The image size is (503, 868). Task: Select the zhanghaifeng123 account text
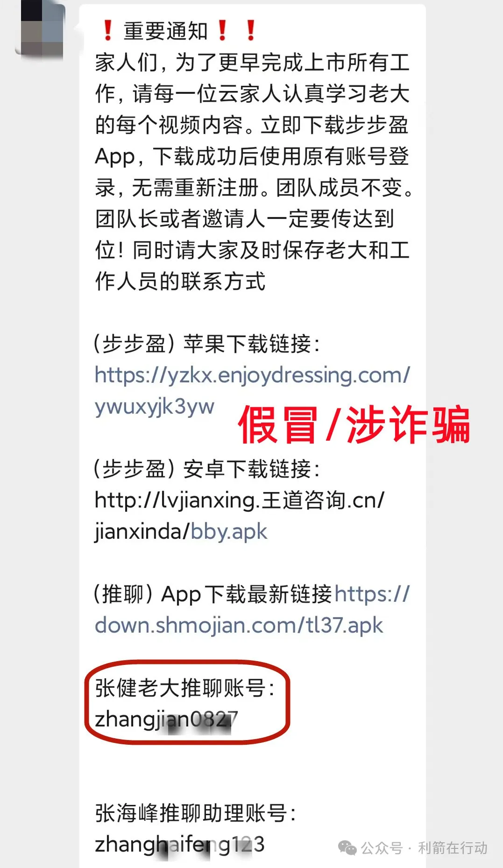coord(180,844)
